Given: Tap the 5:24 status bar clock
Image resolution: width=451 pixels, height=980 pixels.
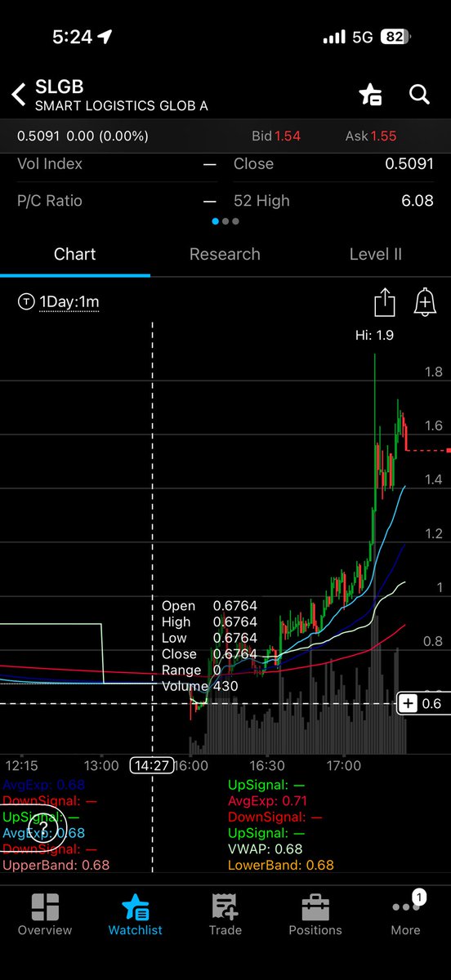Looking at the screenshot, I should 71,37.
